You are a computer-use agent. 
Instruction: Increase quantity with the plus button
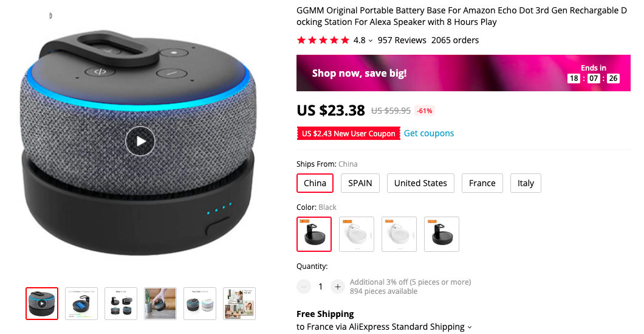338,287
